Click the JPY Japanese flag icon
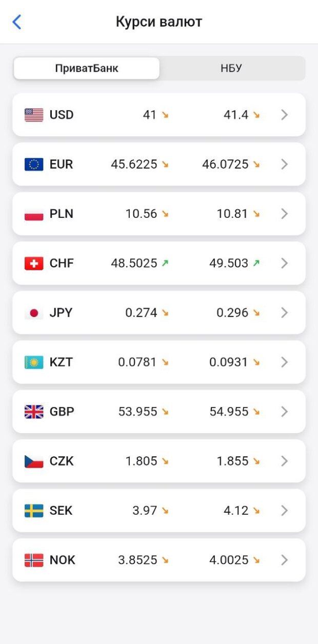 pos(34,313)
